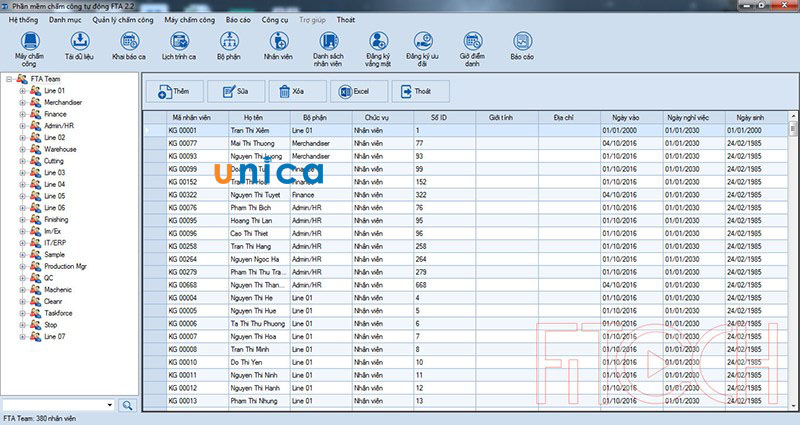Screen dimensions: 800x425
Task: Click the Tải dữ liệu download icon
Action: coord(80,41)
